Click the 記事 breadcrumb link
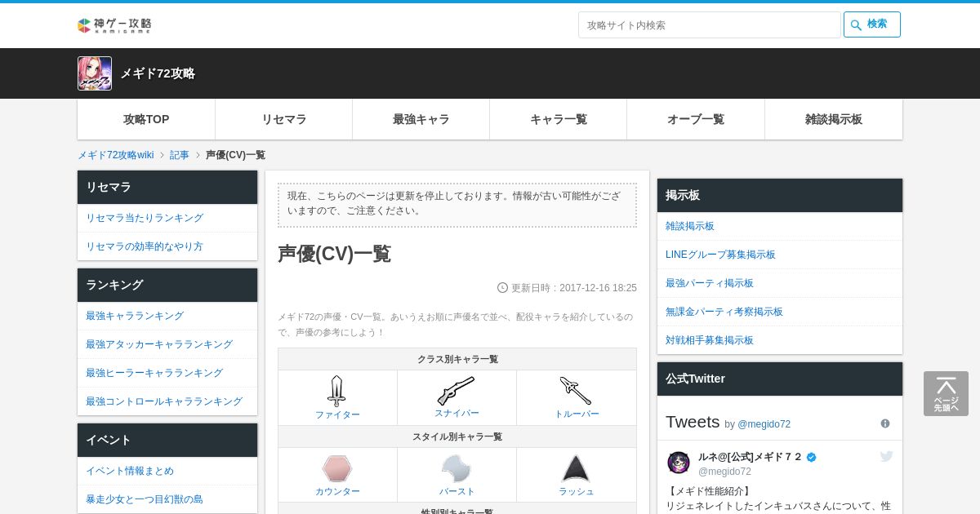This screenshot has width=980, height=514. click(x=180, y=155)
